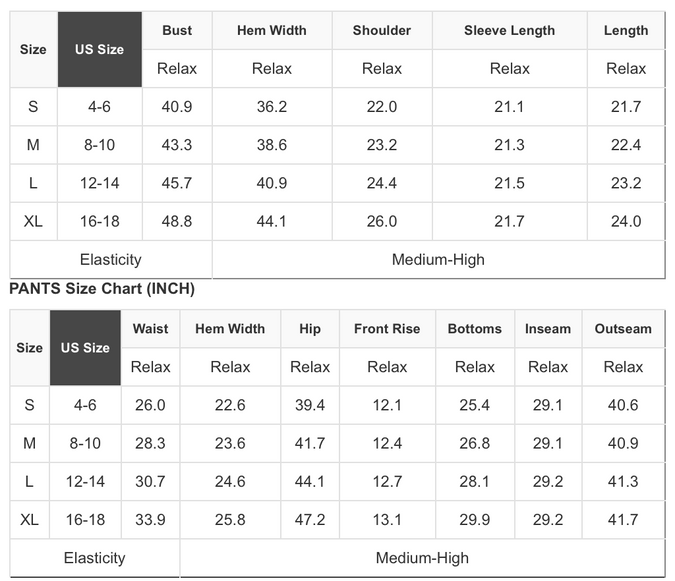Click the Sleeve Length column header
Image resolution: width=675 pixels, height=581 pixels.
click(509, 30)
